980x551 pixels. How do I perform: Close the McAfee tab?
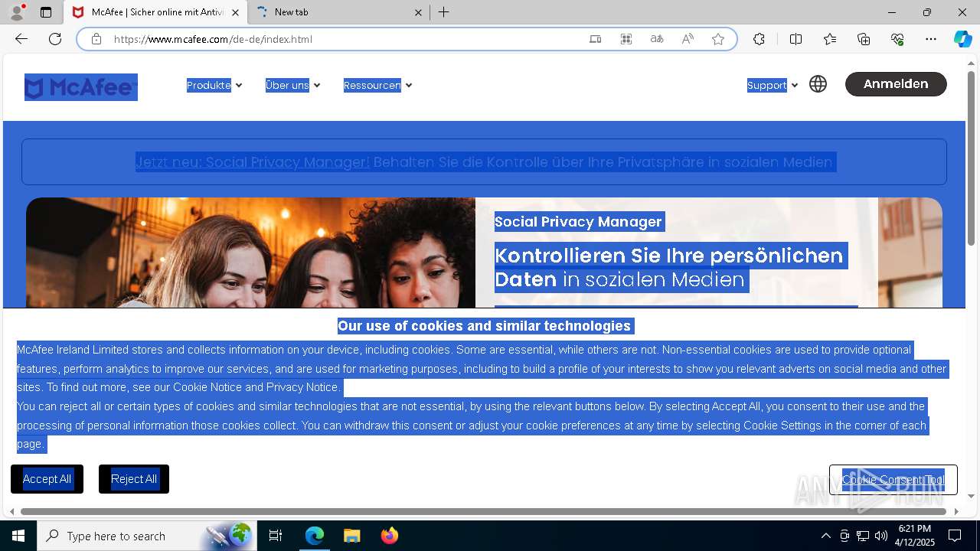click(235, 12)
